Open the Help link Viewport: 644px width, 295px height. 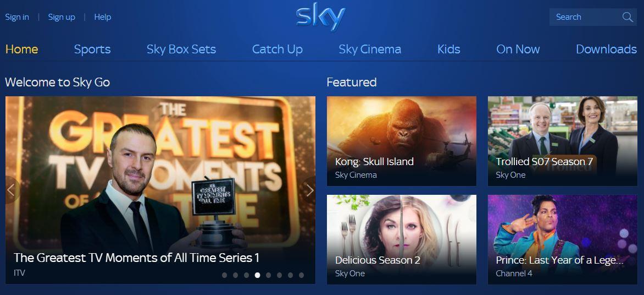point(103,17)
